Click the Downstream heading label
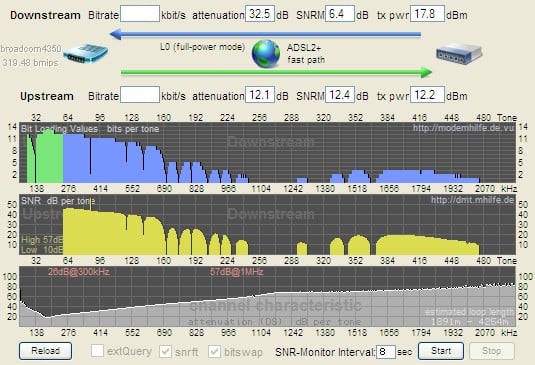This screenshot has height=365, width=535. pos(45,15)
